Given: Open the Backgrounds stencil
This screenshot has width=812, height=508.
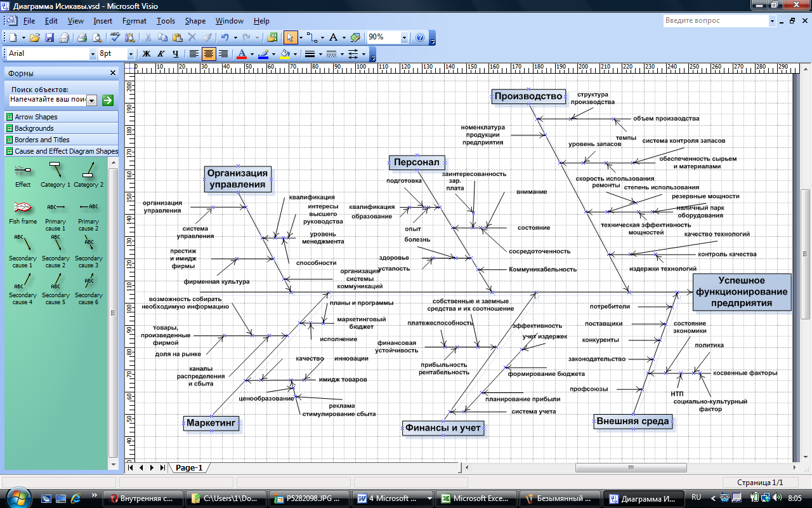Looking at the screenshot, I should [62, 128].
